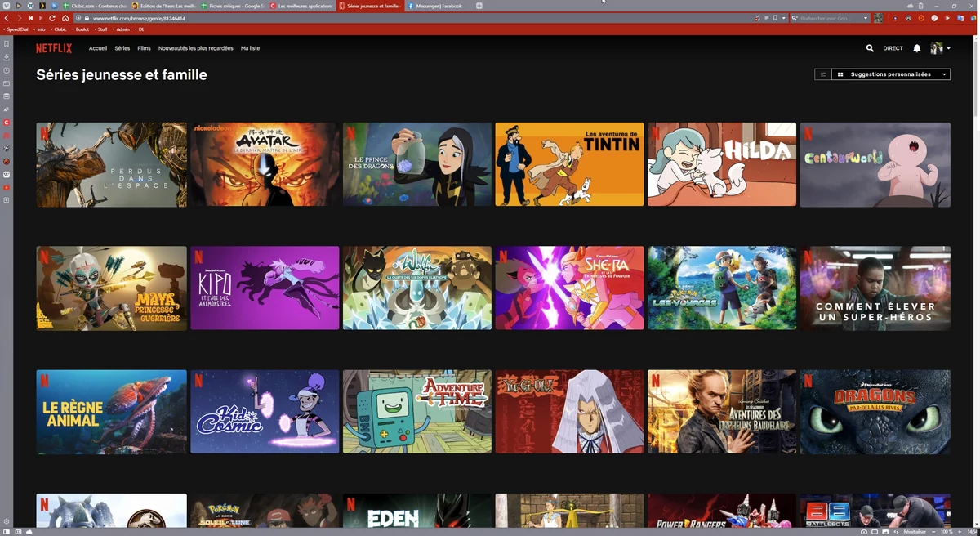Image resolution: width=980 pixels, height=536 pixels.
Task: Click the Netflix logo
Action: 54,48
